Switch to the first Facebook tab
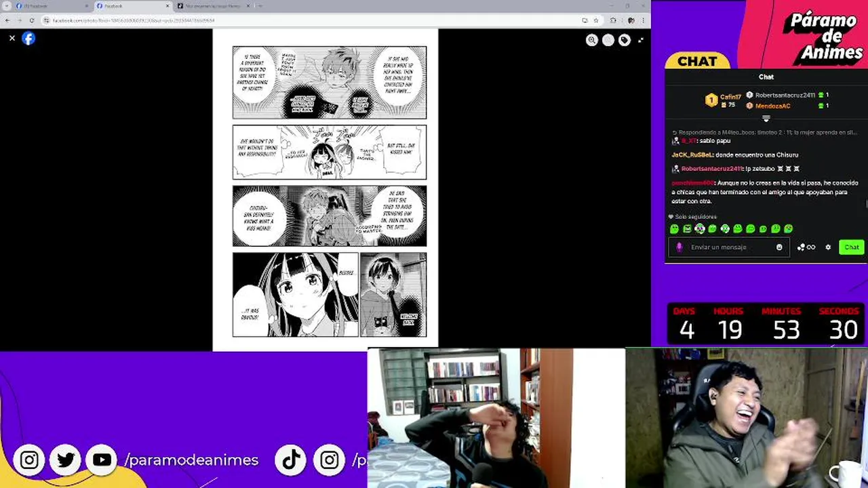 pos(52,6)
